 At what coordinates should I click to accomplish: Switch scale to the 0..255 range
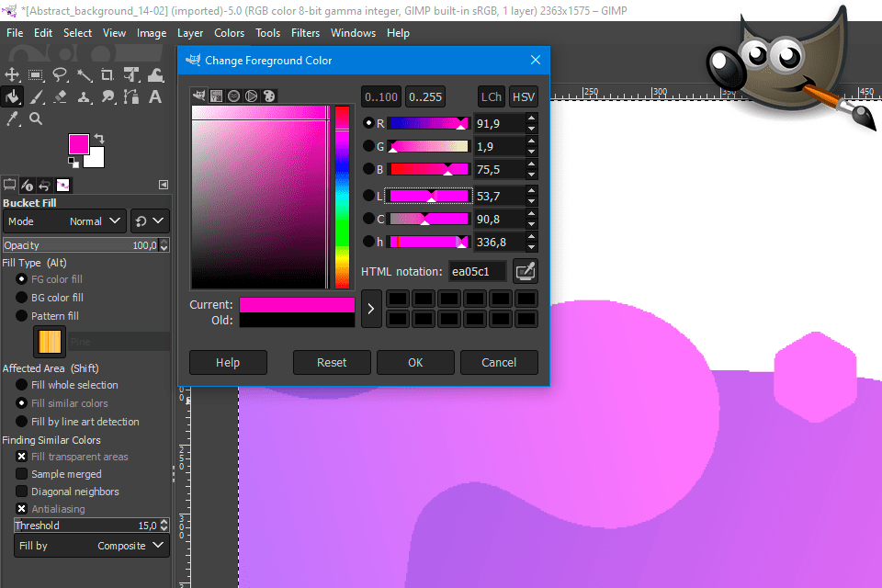[x=425, y=96]
